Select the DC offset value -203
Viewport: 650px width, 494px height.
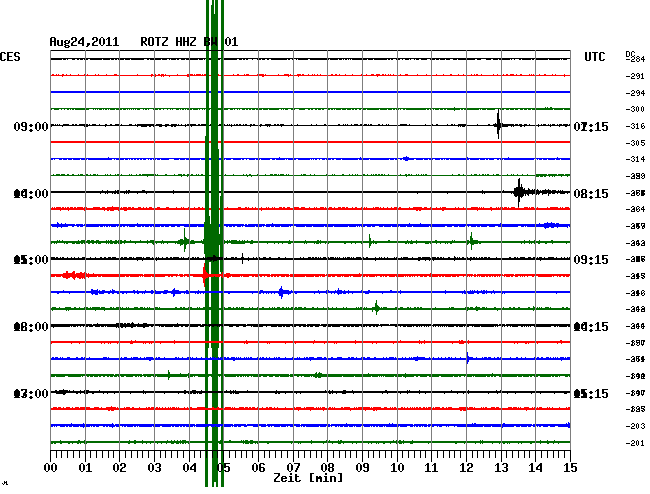tap(635, 426)
